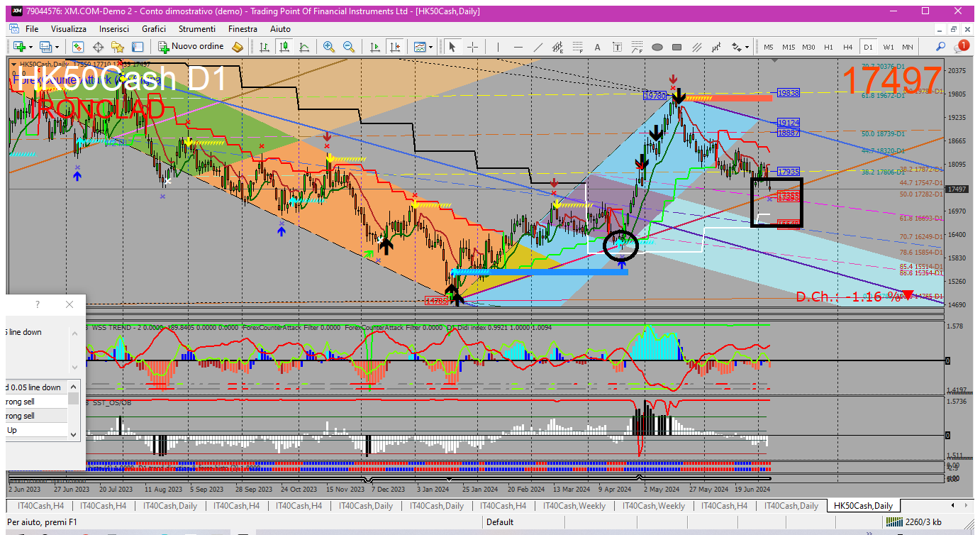Viewport: 980px width, 535px height.
Task: Open the Visualizza menu
Action: [x=69, y=29]
